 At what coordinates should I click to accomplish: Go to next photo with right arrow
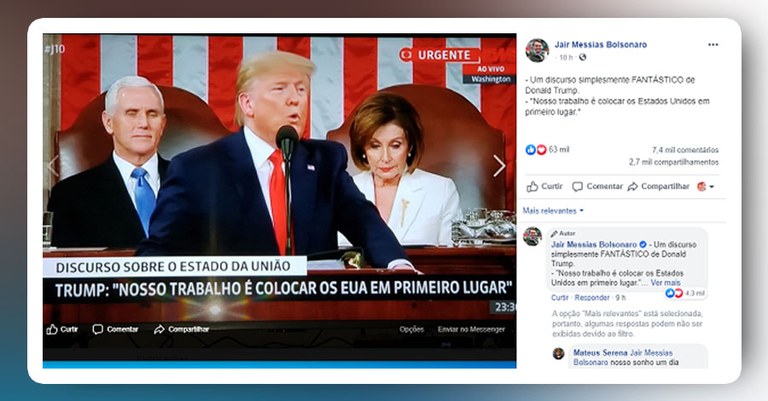499,165
